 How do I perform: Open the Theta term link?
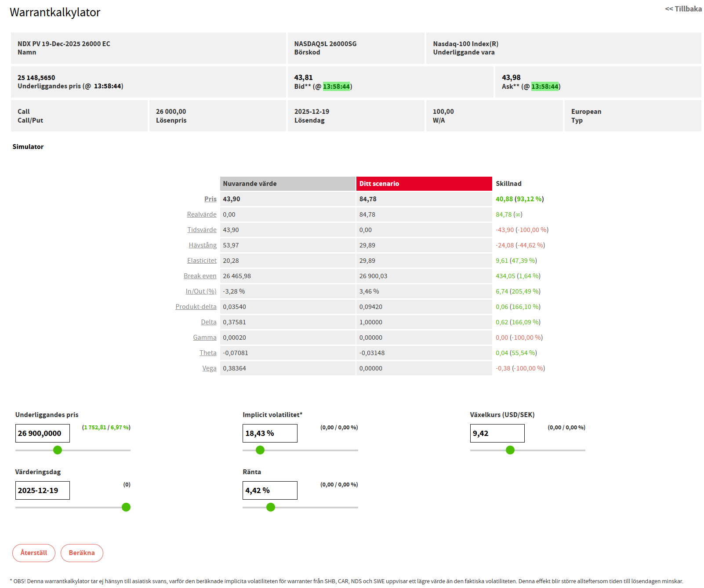(208, 353)
